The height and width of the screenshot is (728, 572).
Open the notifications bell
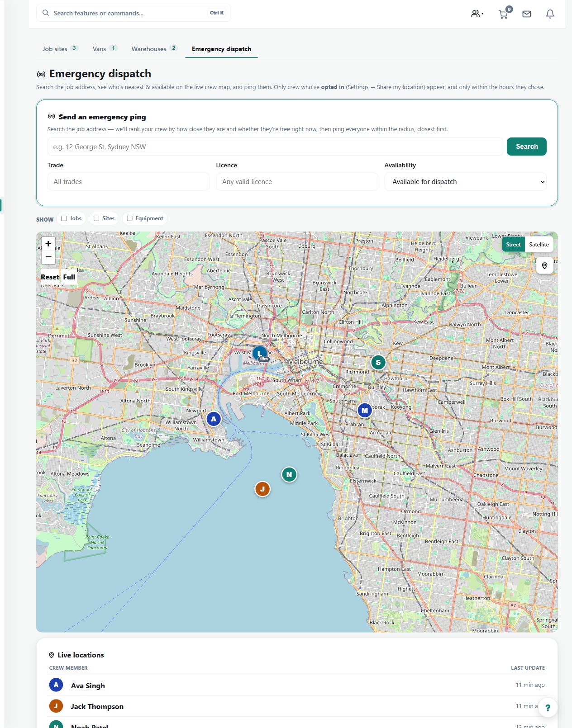pos(550,14)
